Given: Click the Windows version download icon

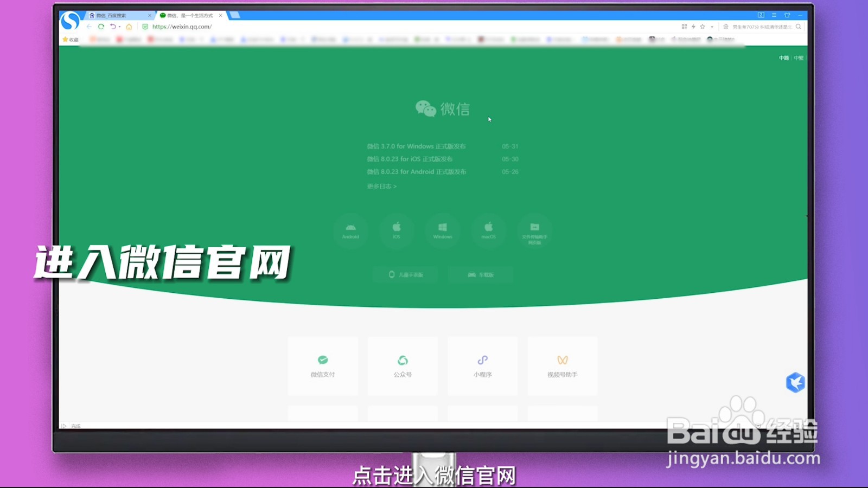Looking at the screenshot, I should (x=442, y=230).
